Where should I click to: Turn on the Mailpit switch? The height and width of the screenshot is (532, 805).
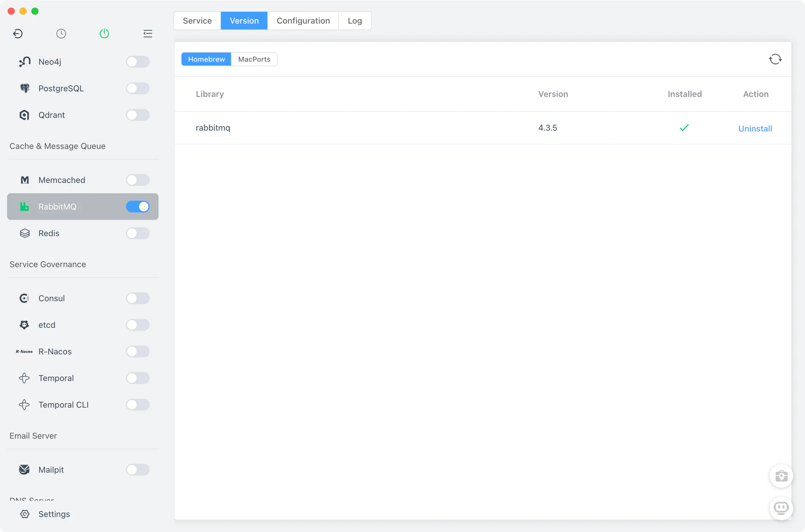[138, 470]
